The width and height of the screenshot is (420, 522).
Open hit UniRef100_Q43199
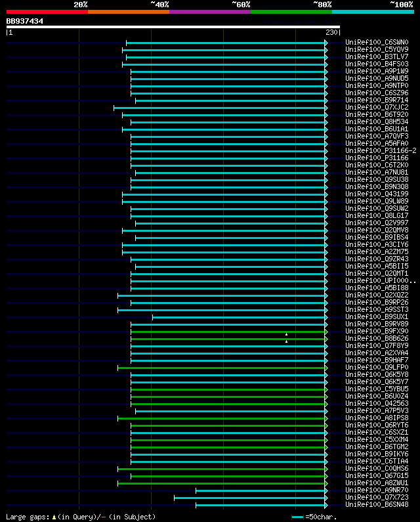(x=377, y=194)
